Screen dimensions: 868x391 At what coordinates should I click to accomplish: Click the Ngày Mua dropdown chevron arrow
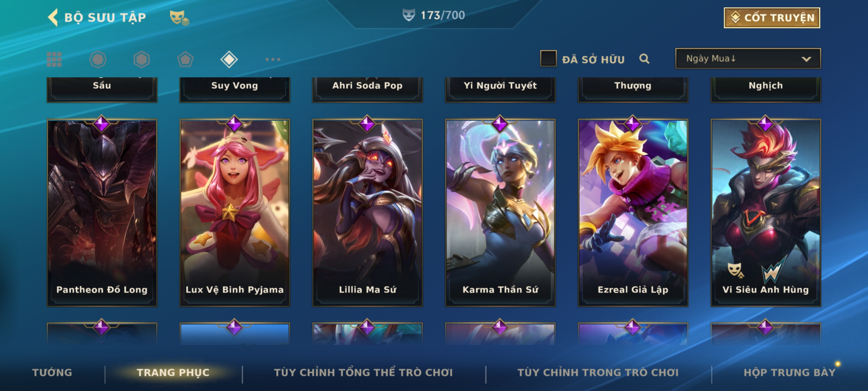pyautogui.click(x=806, y=59)
